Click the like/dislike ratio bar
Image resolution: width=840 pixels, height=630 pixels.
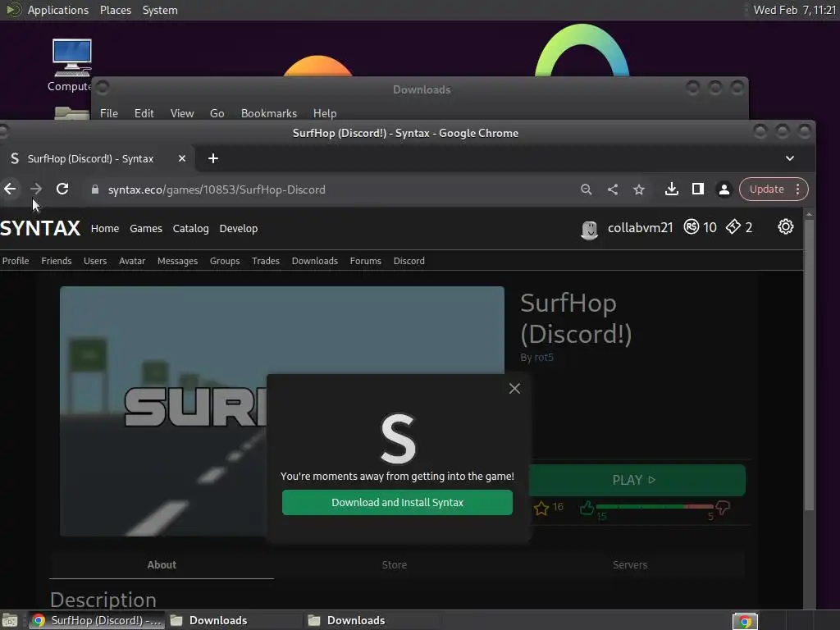[x=655, y=506]
